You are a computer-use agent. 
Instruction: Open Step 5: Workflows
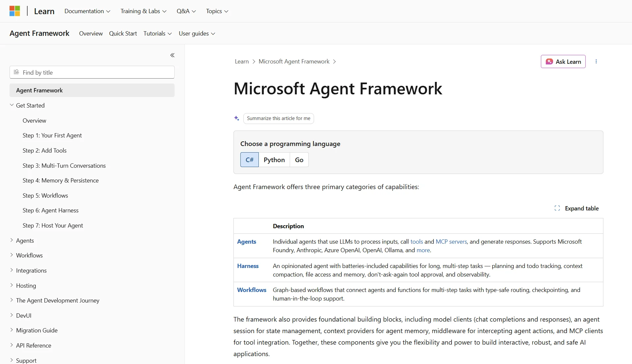[45, 196]
